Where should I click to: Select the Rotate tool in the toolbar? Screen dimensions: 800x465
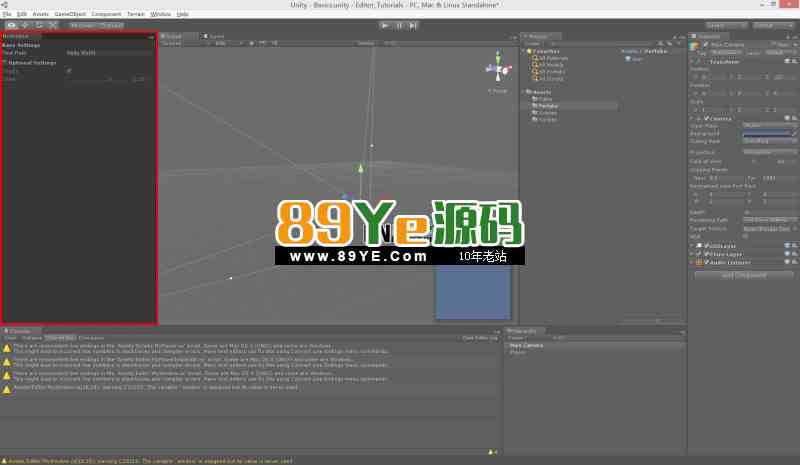(x=39, y=25)
